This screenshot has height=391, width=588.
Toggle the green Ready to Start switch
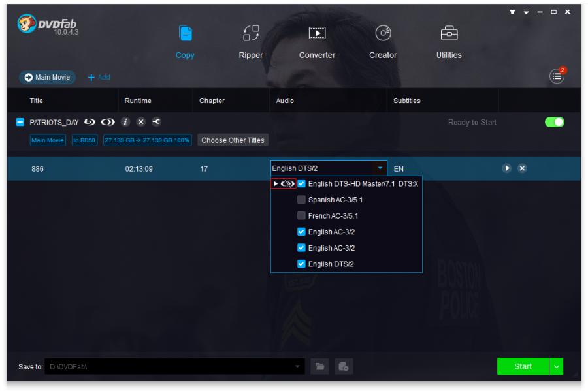pyautogui.click(x=555, y=122)
